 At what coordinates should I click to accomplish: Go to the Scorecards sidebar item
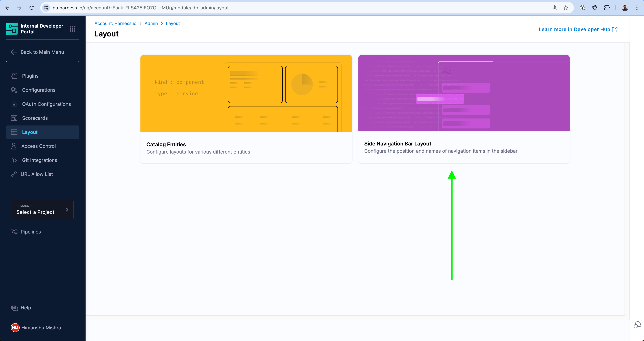pos(35,118)
